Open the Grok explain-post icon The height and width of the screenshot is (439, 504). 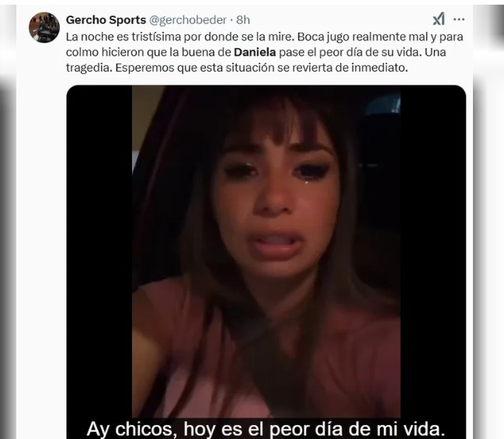439,19
